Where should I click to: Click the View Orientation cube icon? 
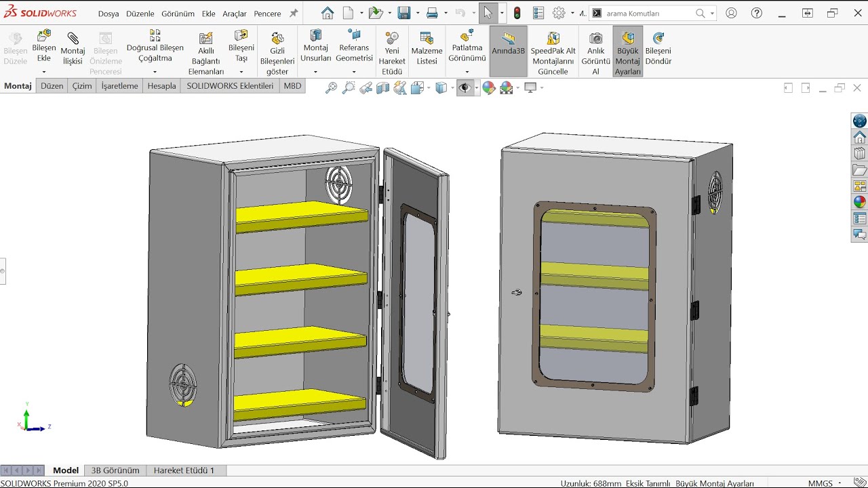[418, 87]
